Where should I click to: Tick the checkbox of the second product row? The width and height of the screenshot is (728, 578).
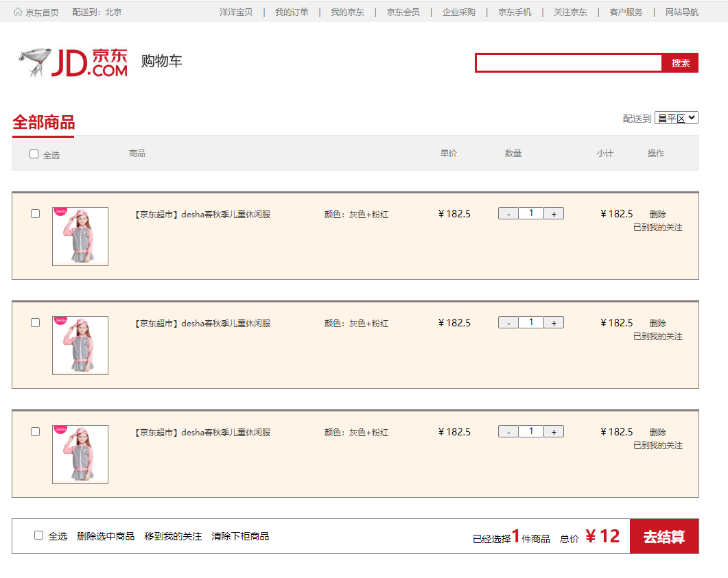coord(35,322)
